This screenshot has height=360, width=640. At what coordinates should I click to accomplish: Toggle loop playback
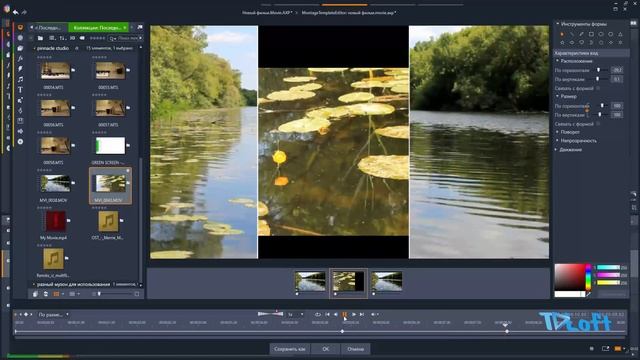(318, 314)
